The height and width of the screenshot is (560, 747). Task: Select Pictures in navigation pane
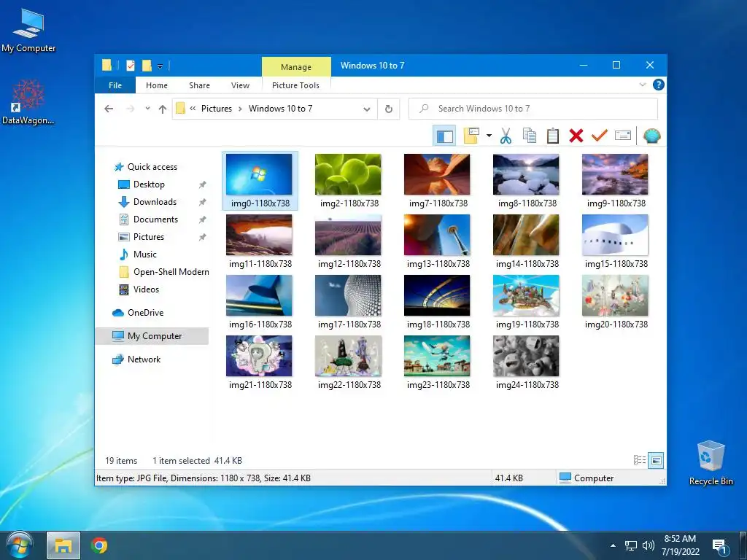coord(149,237)
